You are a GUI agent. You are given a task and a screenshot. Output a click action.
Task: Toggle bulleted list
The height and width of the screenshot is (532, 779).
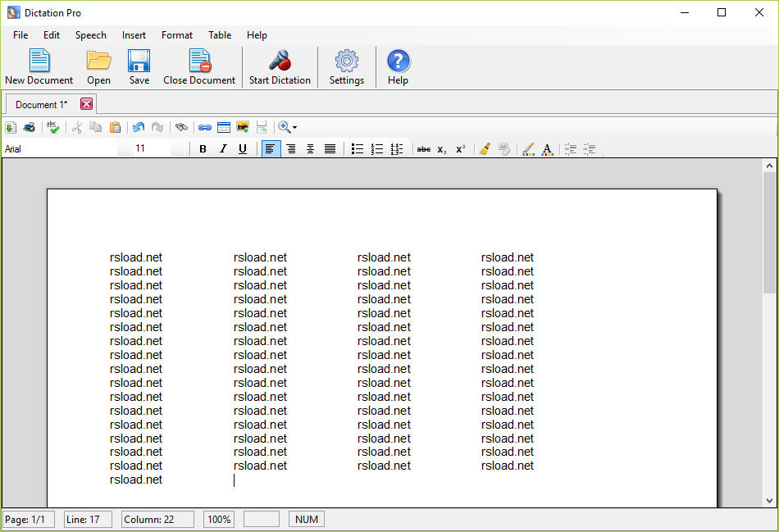358,149
